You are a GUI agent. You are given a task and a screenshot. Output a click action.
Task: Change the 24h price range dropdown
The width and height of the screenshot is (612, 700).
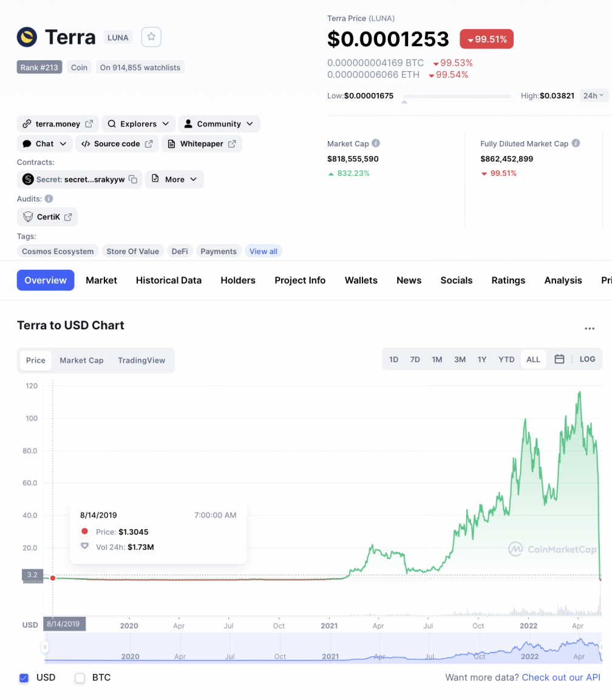click(x=594, y=95)
